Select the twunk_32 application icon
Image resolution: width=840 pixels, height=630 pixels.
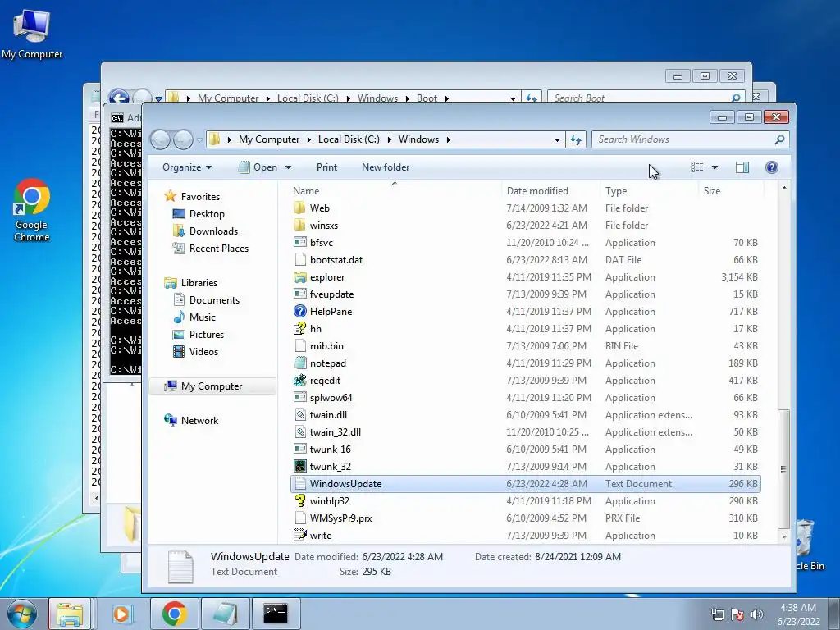(300, 466)
